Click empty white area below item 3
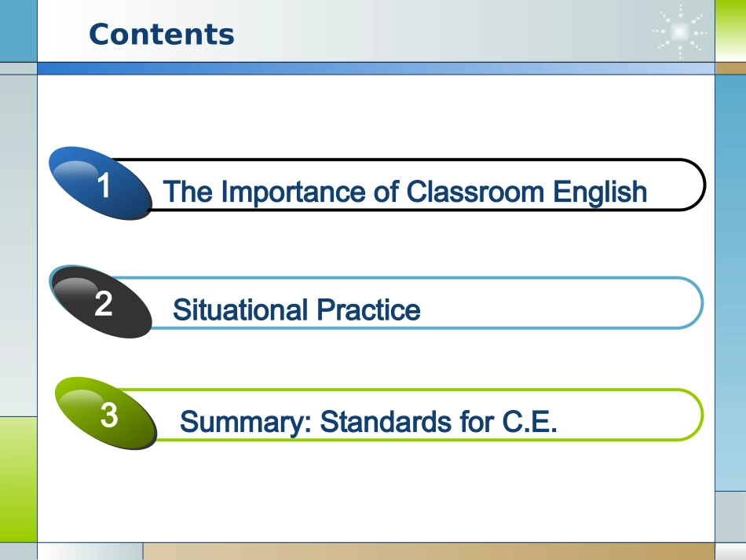 click(x=375, y=495)
